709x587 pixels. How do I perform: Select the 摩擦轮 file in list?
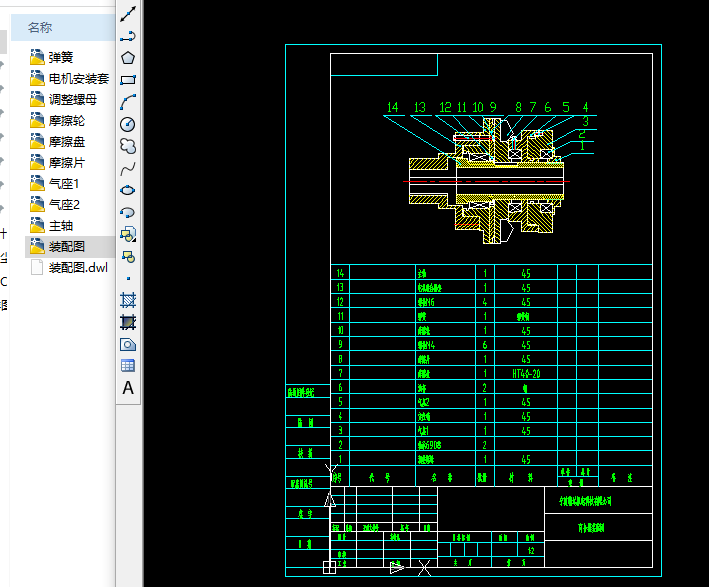pos(66,120)
